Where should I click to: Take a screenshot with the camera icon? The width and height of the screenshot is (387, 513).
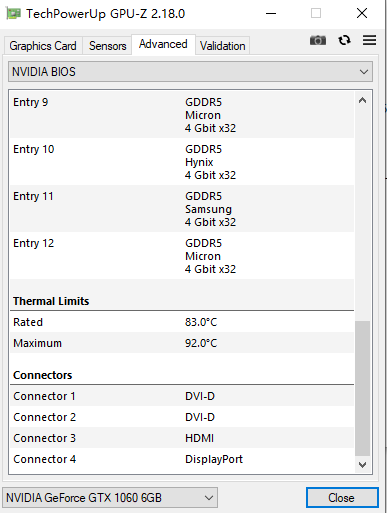(318, 40)
